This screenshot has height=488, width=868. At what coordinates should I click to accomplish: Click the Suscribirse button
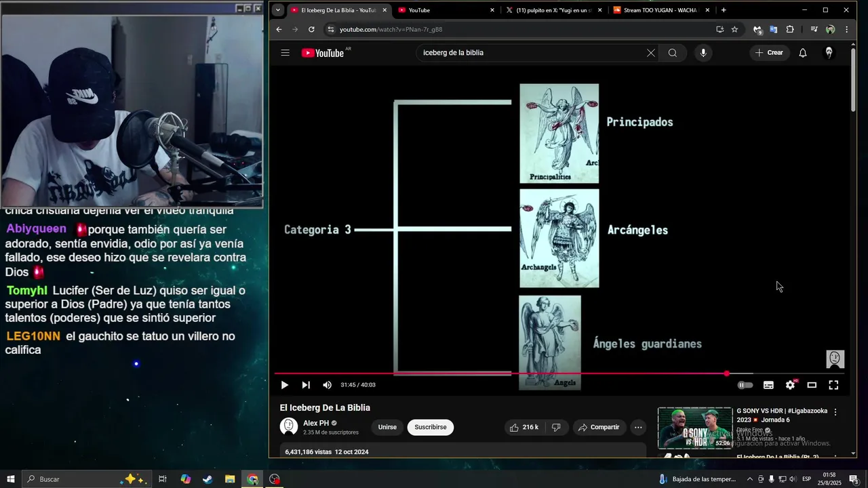431,428
